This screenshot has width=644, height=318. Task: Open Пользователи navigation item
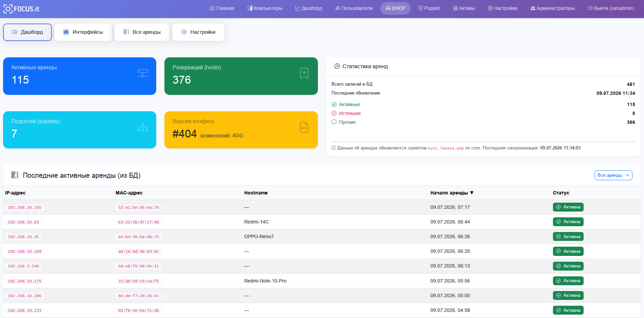click(354, 8)
